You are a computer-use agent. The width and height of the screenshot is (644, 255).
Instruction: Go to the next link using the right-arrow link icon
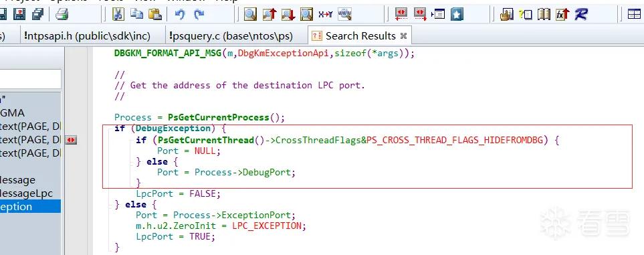(420, 15)
